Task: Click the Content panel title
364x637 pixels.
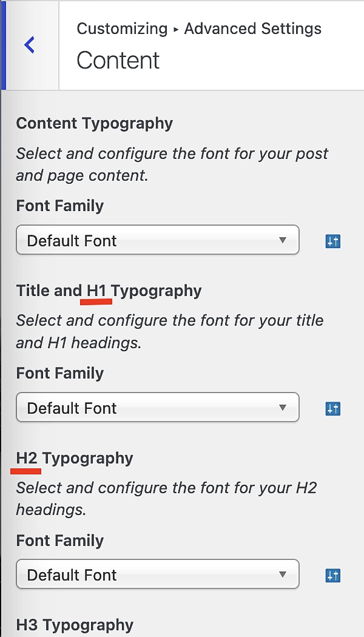Action: pyautogui.click(x=118, y=61)
